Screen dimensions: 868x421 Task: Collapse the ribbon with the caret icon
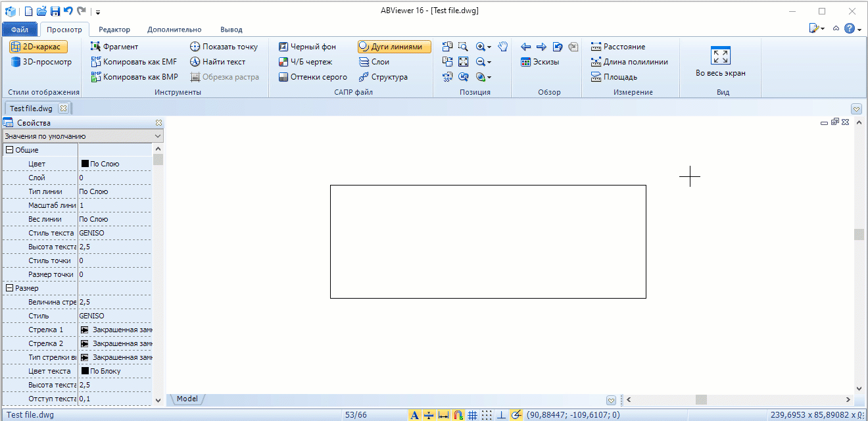click(836, 29)
